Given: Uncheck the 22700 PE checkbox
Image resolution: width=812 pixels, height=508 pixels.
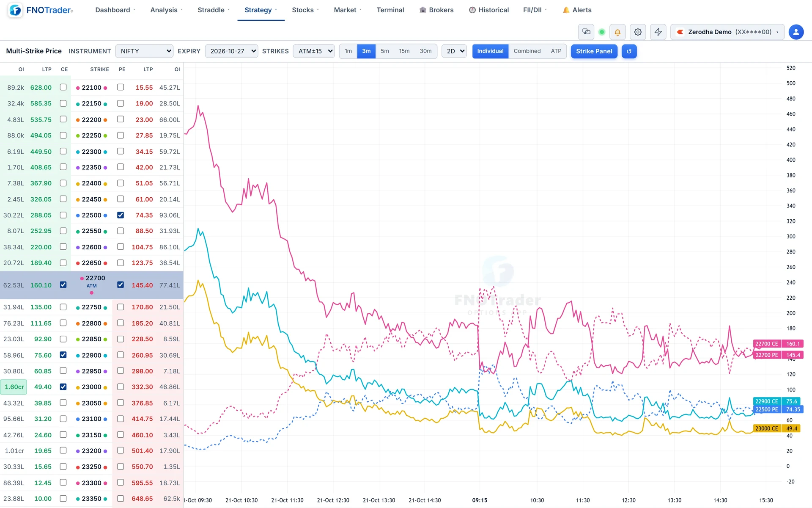Looking at the screenshot, I should pyautogui.click(x=121, y=285).
